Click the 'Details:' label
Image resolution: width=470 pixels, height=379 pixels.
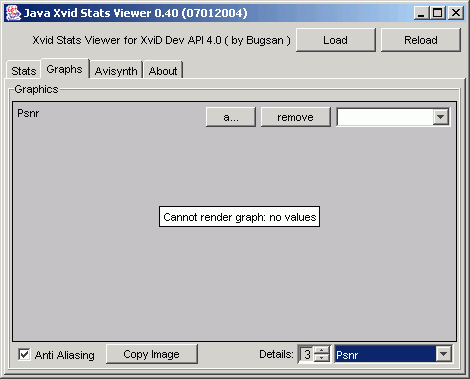(x=276, y=354)
